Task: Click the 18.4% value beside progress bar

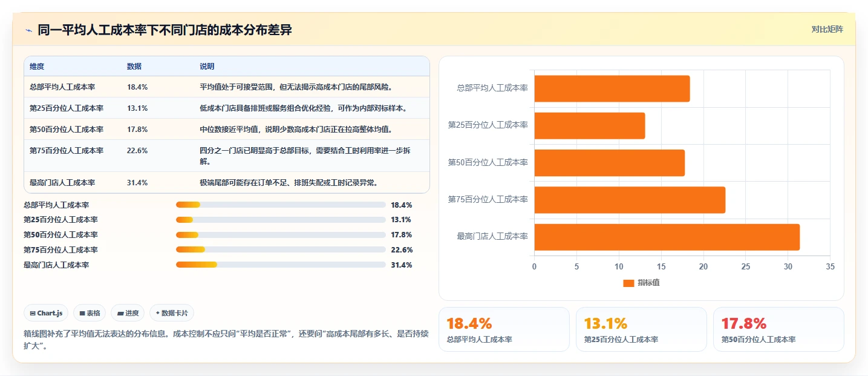Action: (x=401, y=205)
